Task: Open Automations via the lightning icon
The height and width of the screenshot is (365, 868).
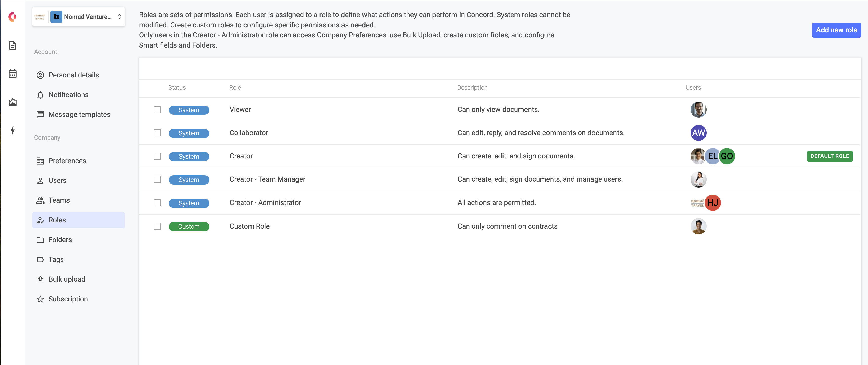Action: coord(12,130)
